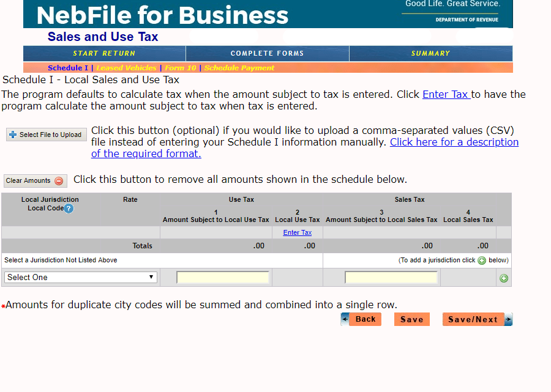Screen dimensions: 551x392
Task: Open the Form 10 breadcrumb link
Action: point(180,68)
